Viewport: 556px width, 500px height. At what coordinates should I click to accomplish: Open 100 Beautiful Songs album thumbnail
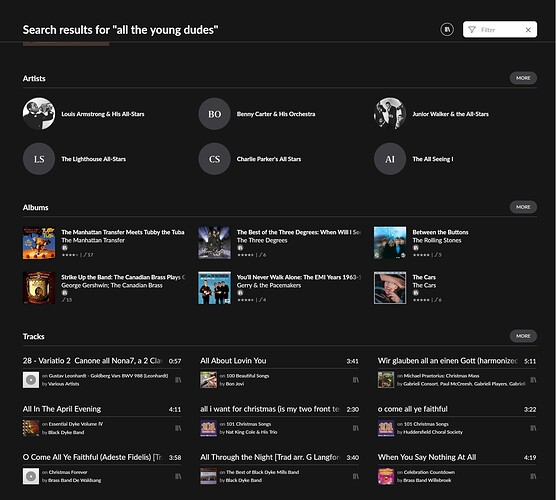click(x=208, y=380)
